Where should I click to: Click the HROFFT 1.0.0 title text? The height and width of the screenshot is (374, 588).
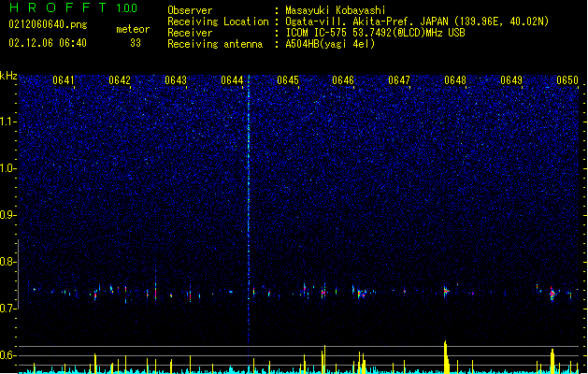(73, 7)
